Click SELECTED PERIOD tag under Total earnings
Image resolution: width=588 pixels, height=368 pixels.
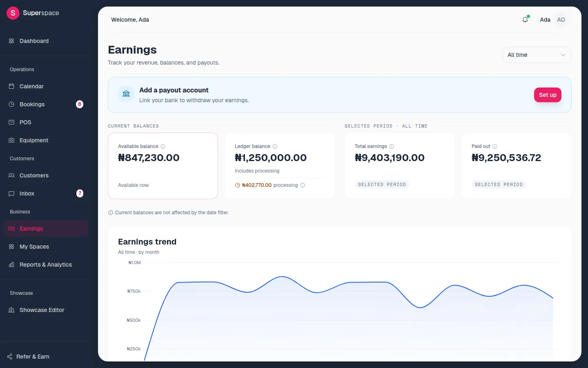(382, 185)
